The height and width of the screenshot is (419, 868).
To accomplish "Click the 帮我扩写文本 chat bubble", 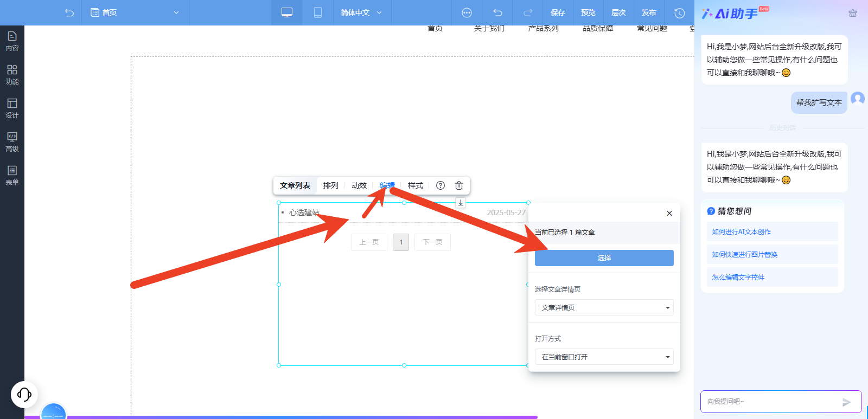I will [x=819, y=102].
